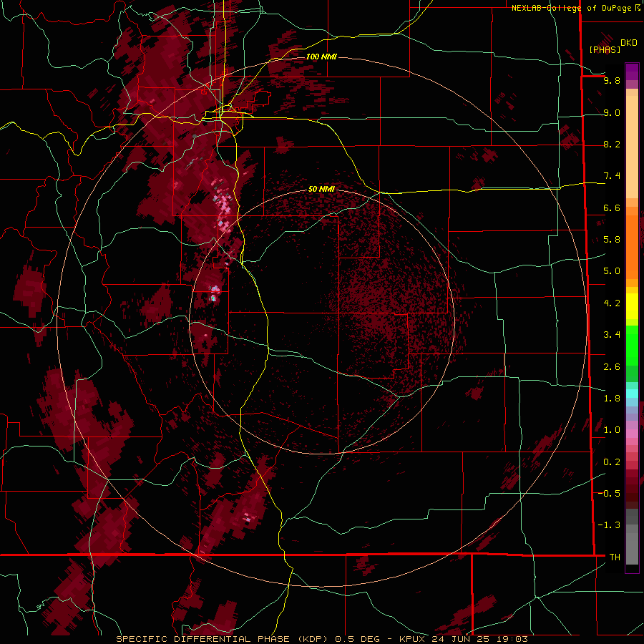Click the 3.4 legend value

[x=612, y=335]
